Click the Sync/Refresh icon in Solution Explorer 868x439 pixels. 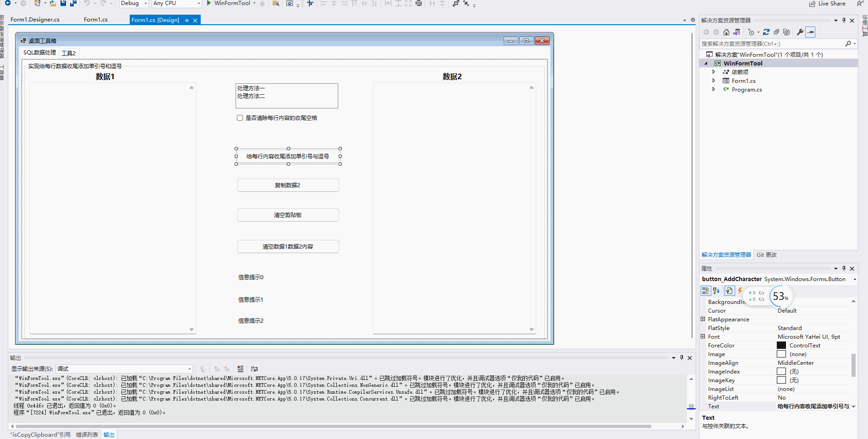coord(766,32)
